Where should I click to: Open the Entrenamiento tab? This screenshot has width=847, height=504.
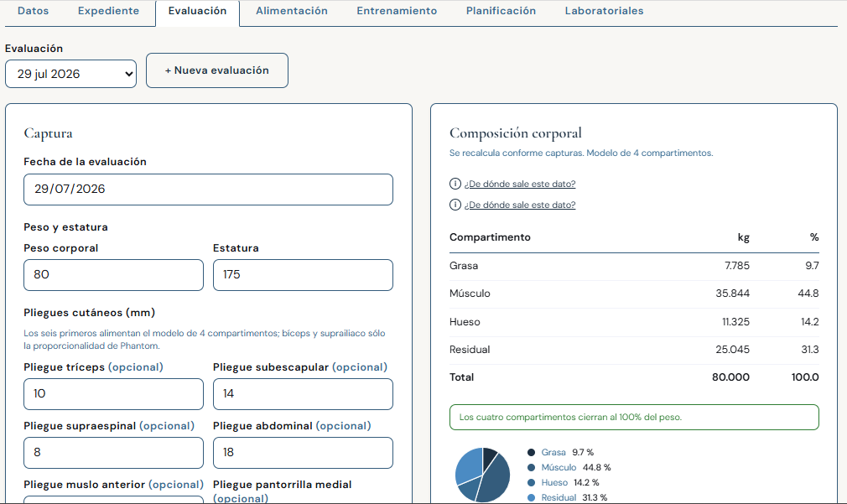pyautogui.click(x=397, y=11)
